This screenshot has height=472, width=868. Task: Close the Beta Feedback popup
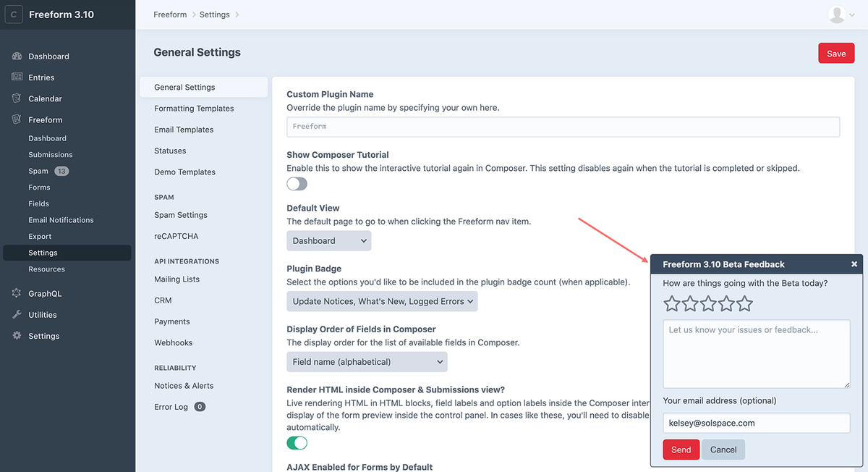[854, 264]
